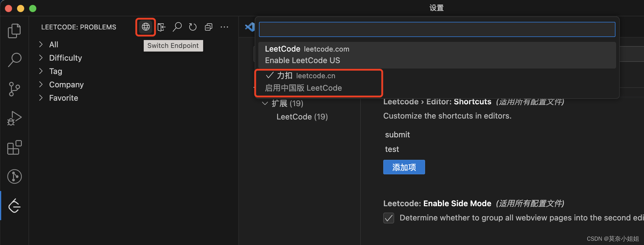Viewport: 644px width, 245px height.
Task: Click the Switch Endpoint globe icon
Action: (146, 27)
